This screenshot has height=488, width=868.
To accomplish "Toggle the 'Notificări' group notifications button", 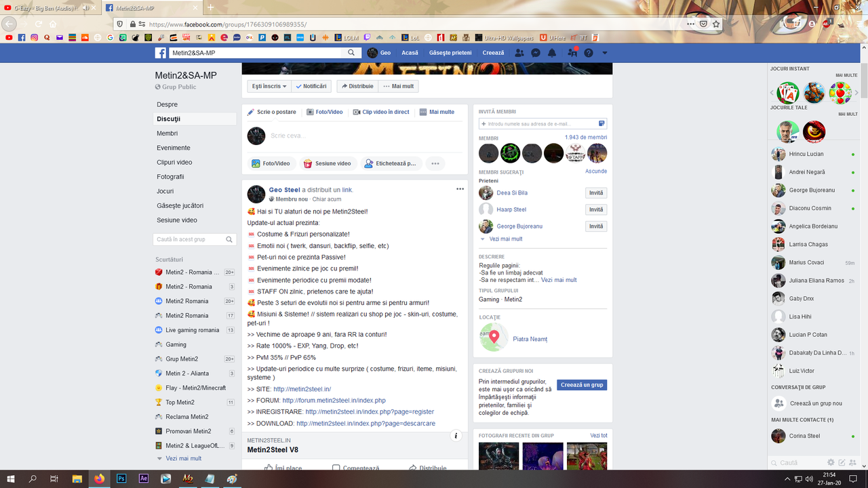I will (x=311, y=86).
